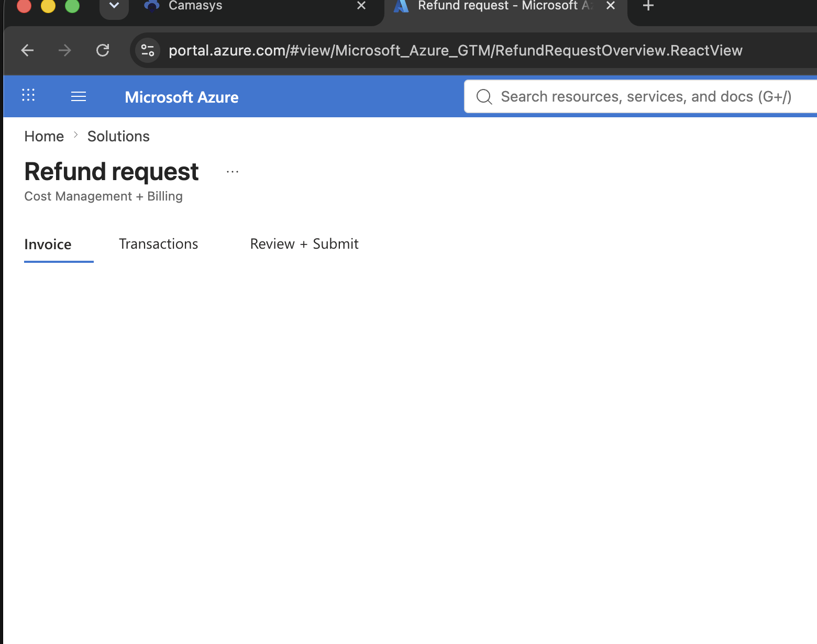Go to the Solutions breadcrumb link
The width and height of the screenshot is (817, 644).
pyautogui.click(x=118, y=136)
